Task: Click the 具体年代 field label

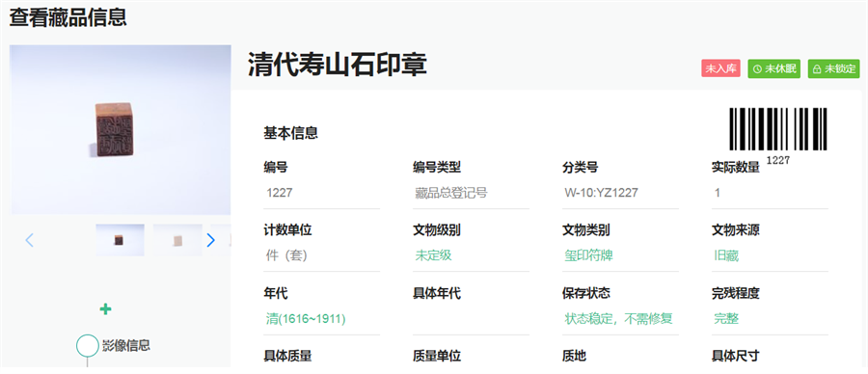Action: click(x=437, y=294)
